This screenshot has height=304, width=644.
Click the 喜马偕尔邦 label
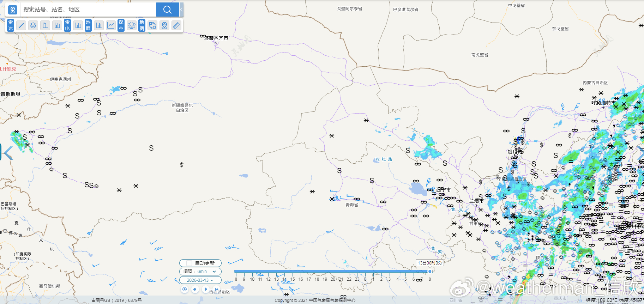(49, 286)
